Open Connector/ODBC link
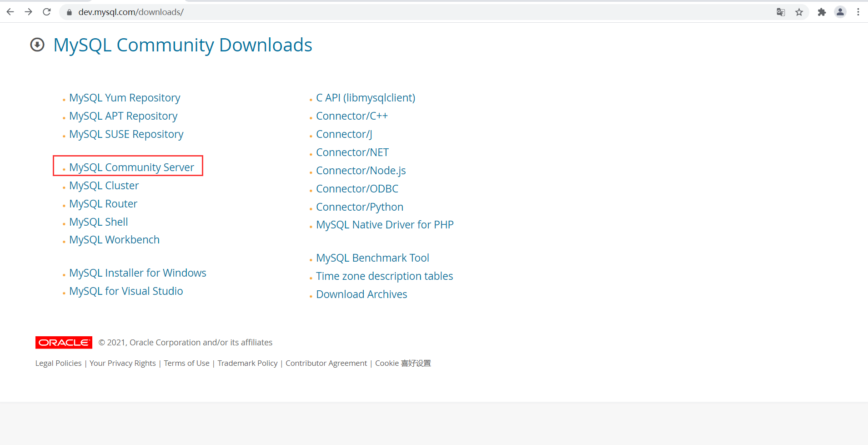 (x=357, y=189)
